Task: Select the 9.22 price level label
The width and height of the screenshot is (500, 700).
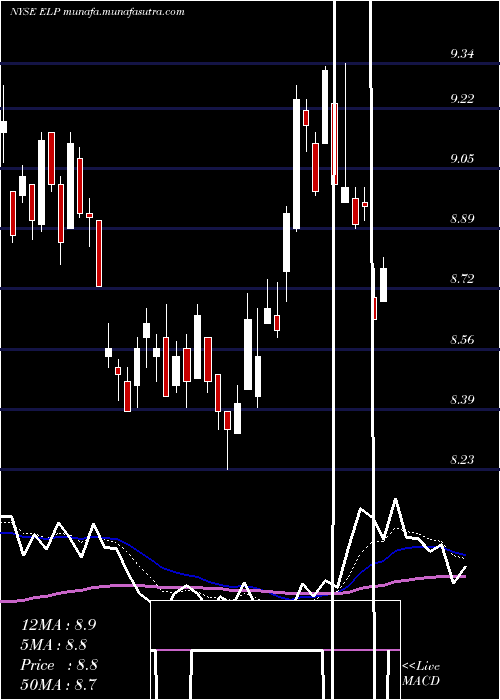Action: coord(462,99)
